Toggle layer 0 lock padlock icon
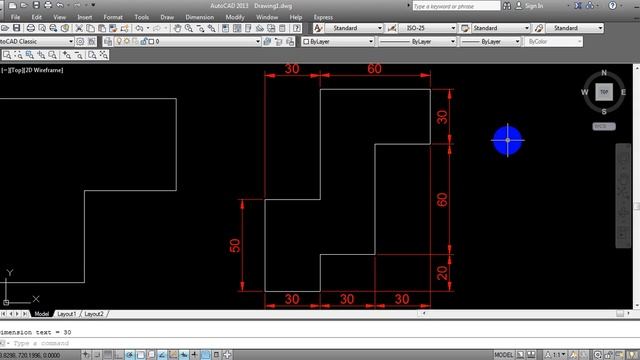Viewport: 640px width, 360px height. tap(144, 41)
